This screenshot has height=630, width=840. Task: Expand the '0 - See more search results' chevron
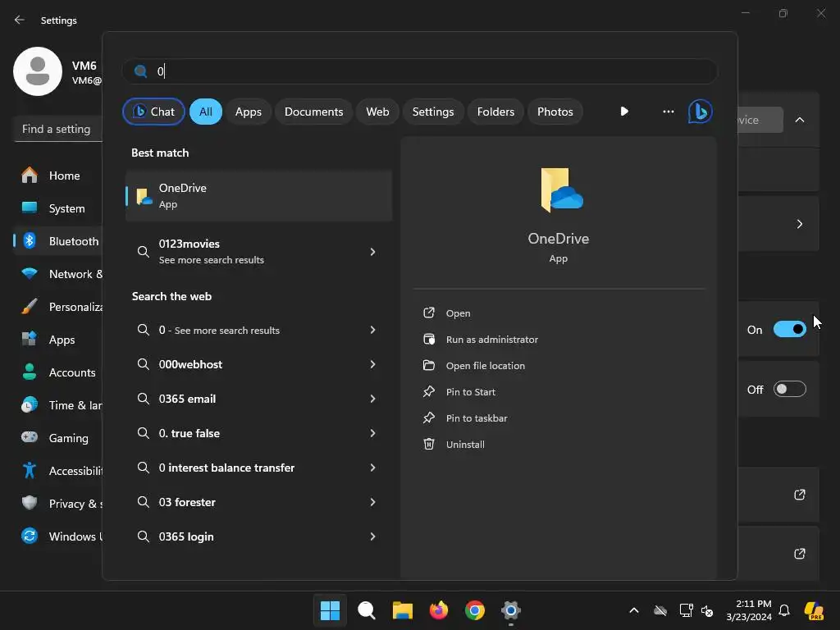coord(373,330)
